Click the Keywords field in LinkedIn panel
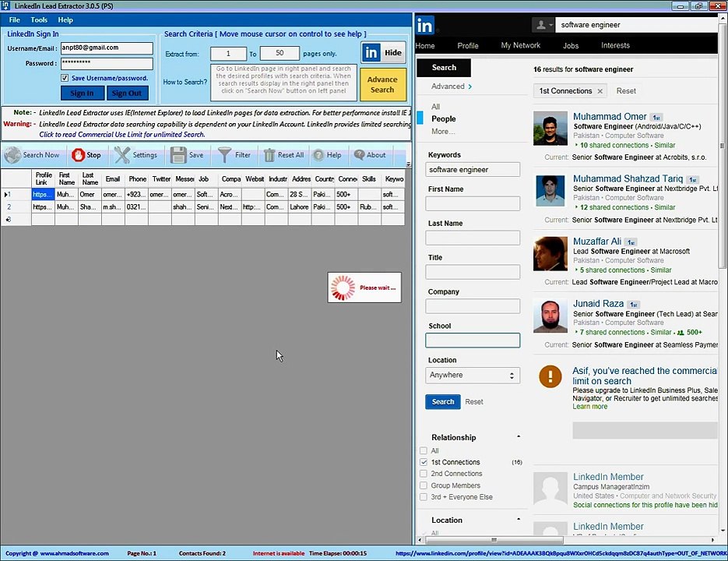The image size is (728, 561). pyautogui.click(x=473, y=170)
